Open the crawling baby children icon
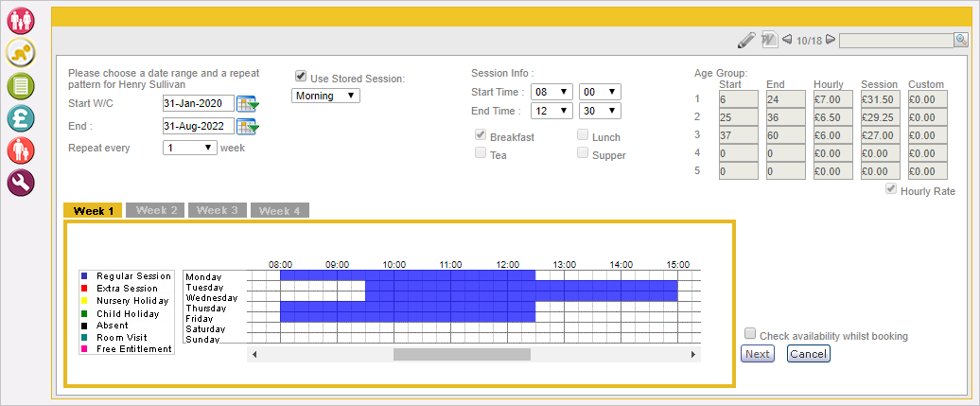This screenshot has width=980, height=406. pos(21,53)
